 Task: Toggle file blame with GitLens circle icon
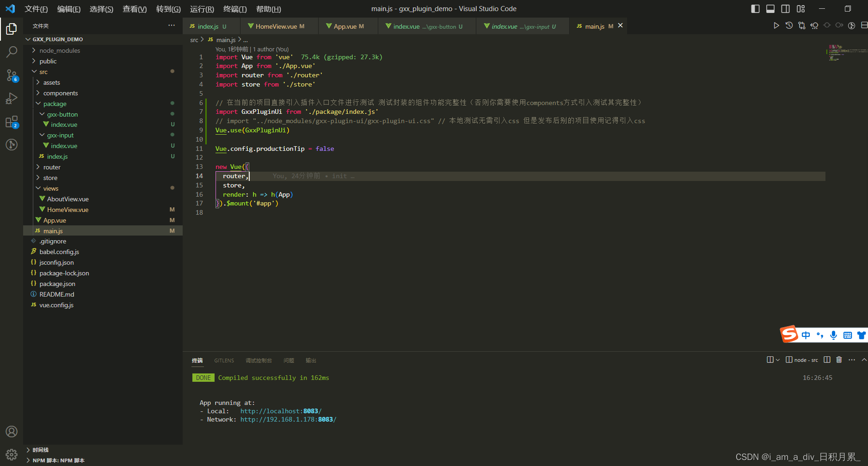(x=851, y=25)
